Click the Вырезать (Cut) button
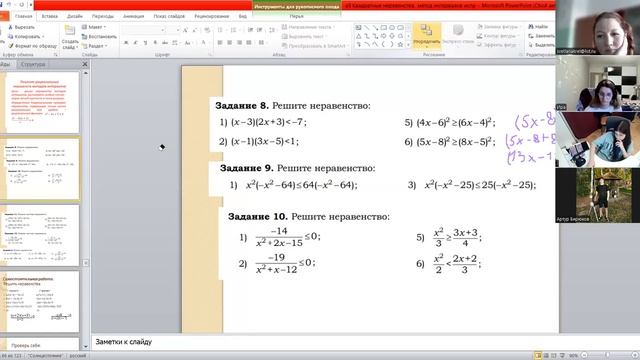Screen dimensions: 640x360 [x=22, y=27]
